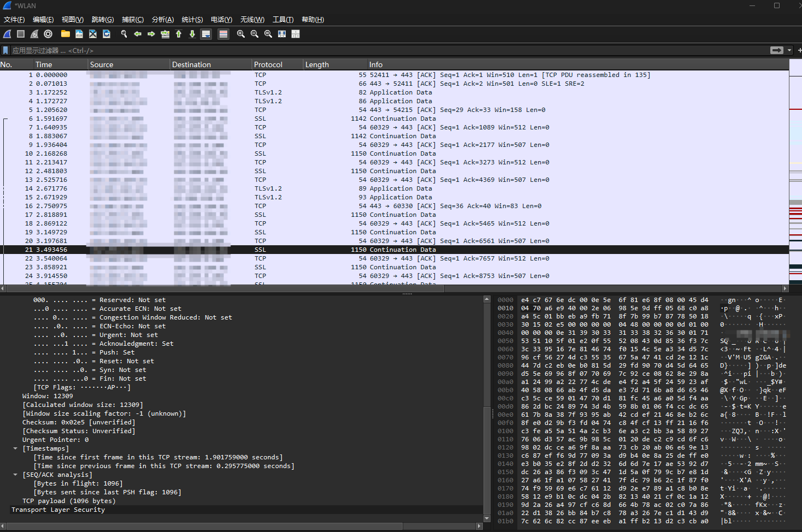Open the 工具(T) menu
This screenshot has width=802, height=532.
[x=283, y=20]
